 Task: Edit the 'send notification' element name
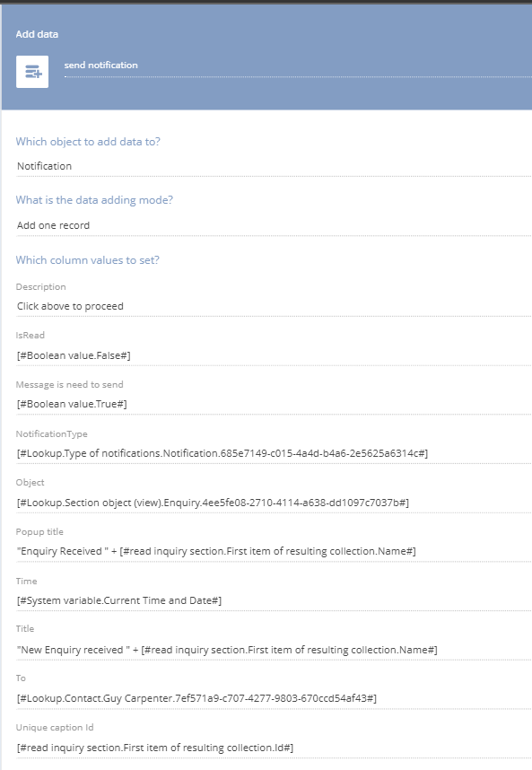click(298, 66)
